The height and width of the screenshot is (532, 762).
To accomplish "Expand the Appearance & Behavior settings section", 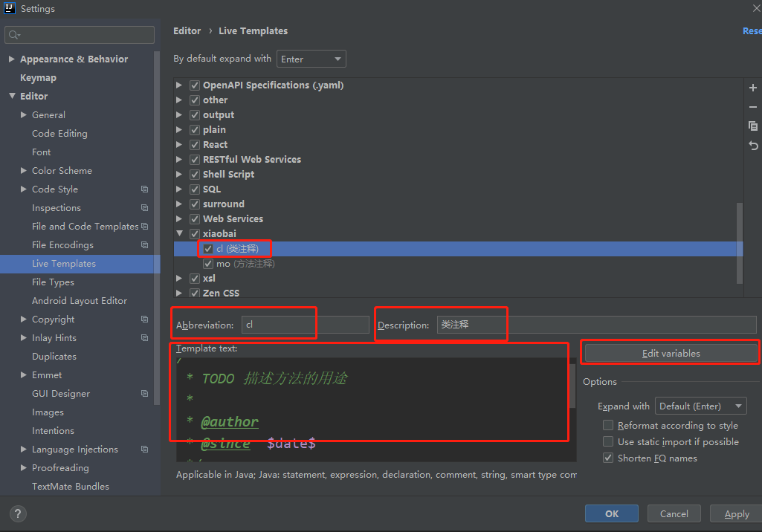I will pos(12,59).
